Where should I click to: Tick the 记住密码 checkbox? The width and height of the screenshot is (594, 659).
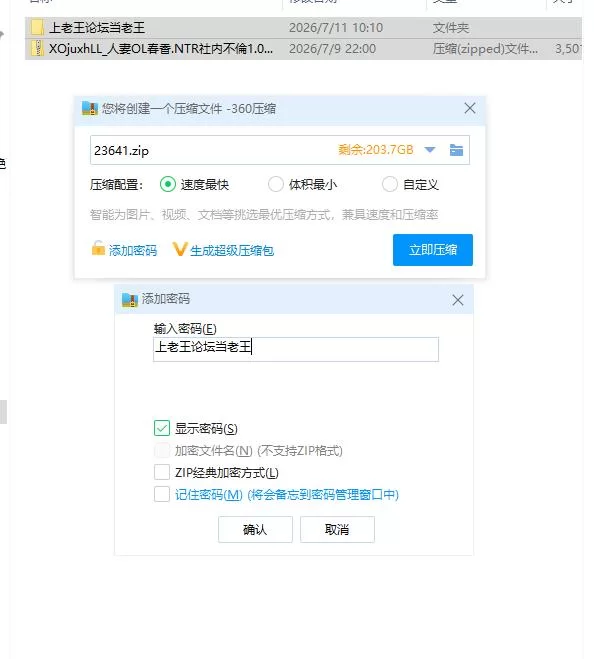(x=162, y=494)
